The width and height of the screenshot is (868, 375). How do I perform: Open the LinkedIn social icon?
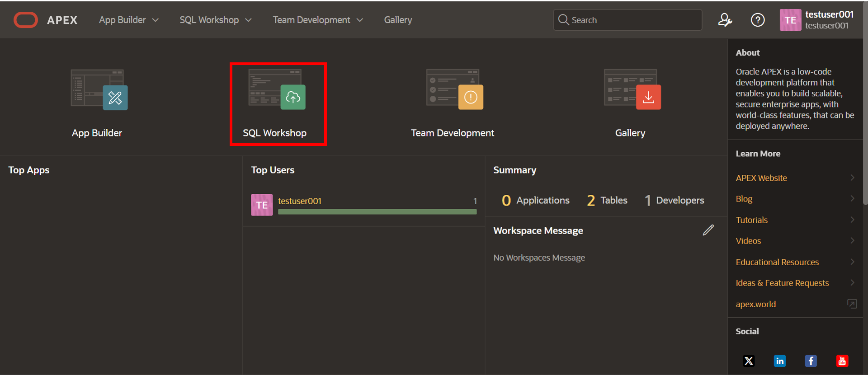coord(780,361)
